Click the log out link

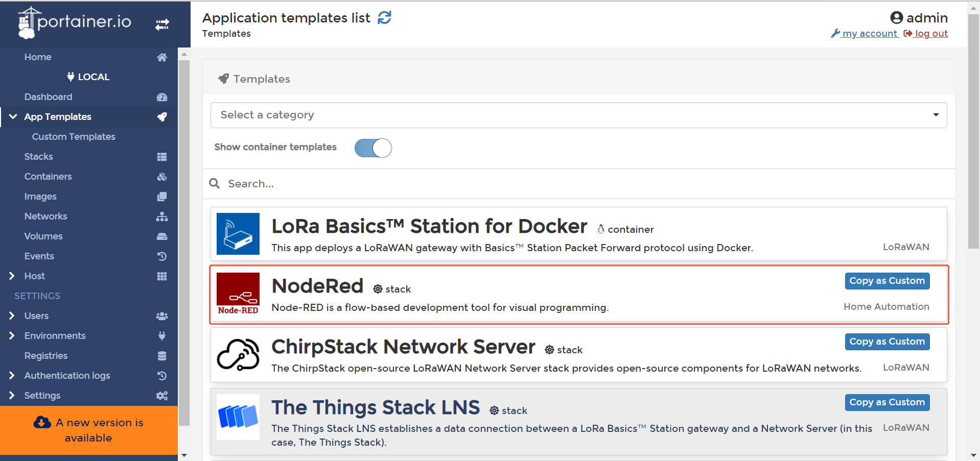(926, 34)
